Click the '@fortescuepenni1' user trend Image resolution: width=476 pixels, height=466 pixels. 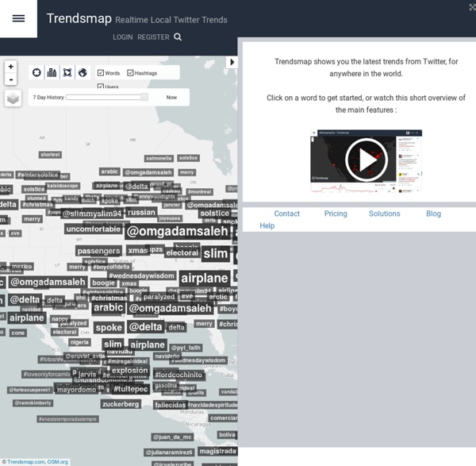[30, 390]
